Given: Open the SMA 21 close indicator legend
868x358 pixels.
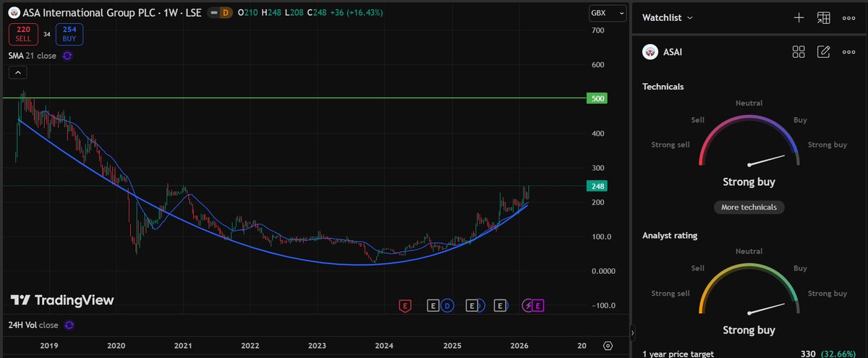Looking at the screenshot, I should (33, 55).
